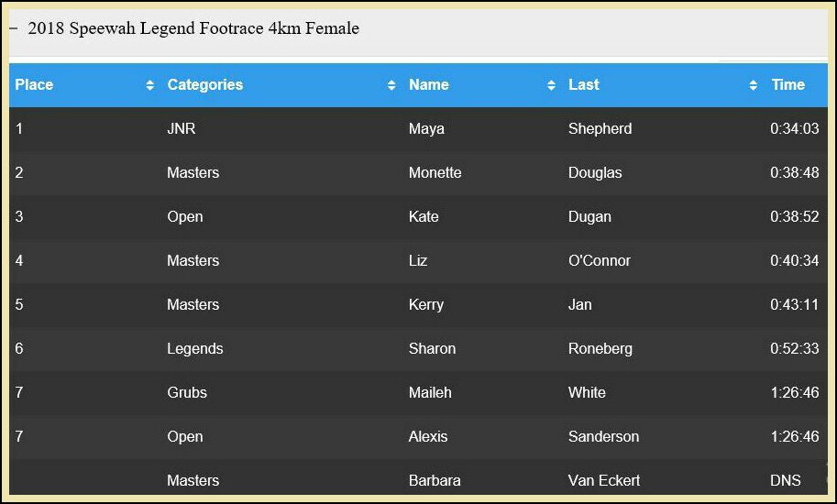This screenshot has width=837, height=504.
Task: Select Maya Shepherd's first place row
Action: (418, 129)
